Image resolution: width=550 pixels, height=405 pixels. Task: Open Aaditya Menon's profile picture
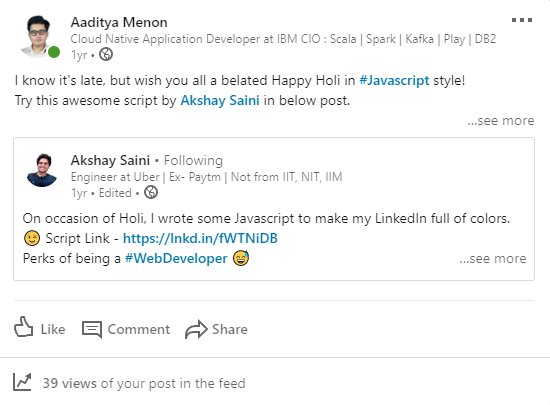(39, 36)
